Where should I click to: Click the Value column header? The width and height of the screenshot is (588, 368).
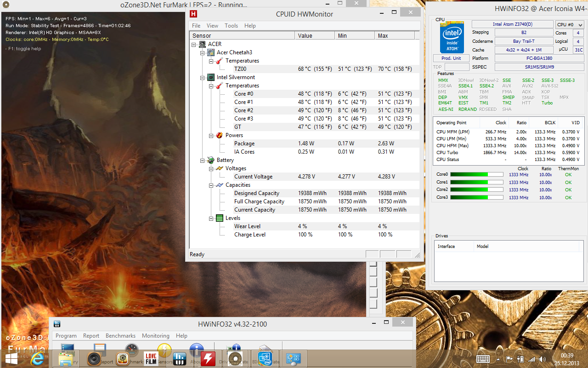[315, 35]
